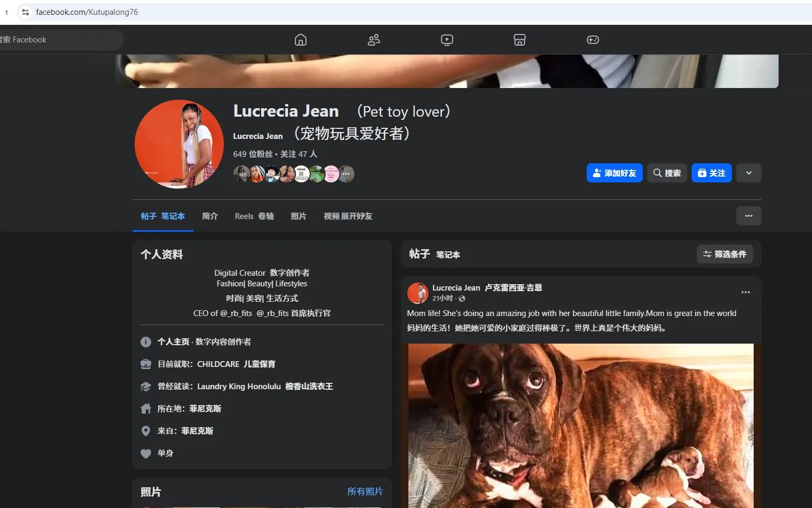This screenshot has height=508, width=812.
Task: Open the Gaming controller icon
Action: tap(593, 40)
